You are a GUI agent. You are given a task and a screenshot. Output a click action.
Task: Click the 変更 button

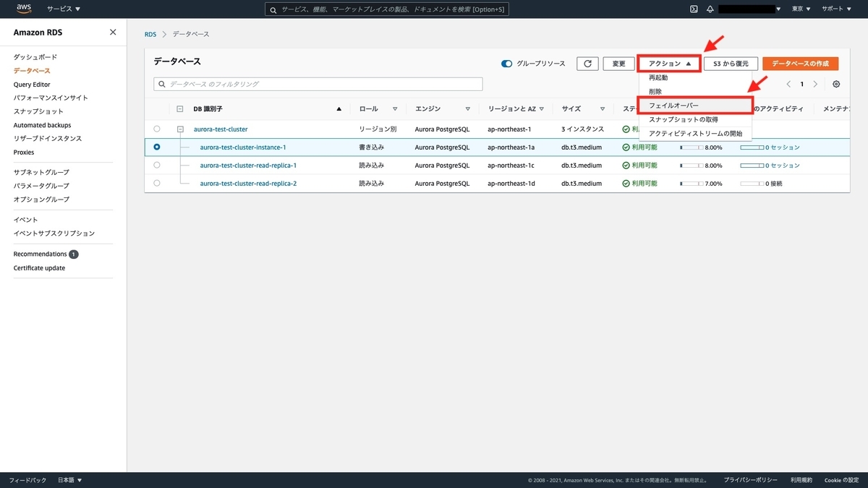click(618, 64)
